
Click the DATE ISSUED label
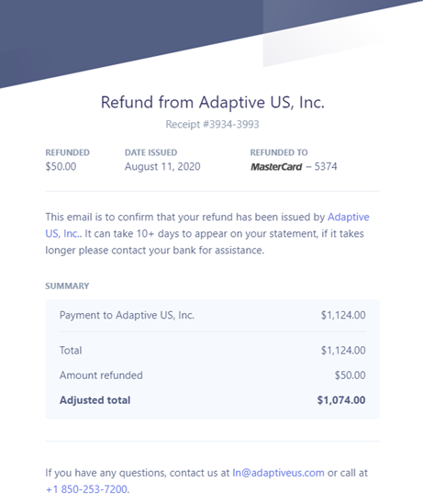[151, 152]
